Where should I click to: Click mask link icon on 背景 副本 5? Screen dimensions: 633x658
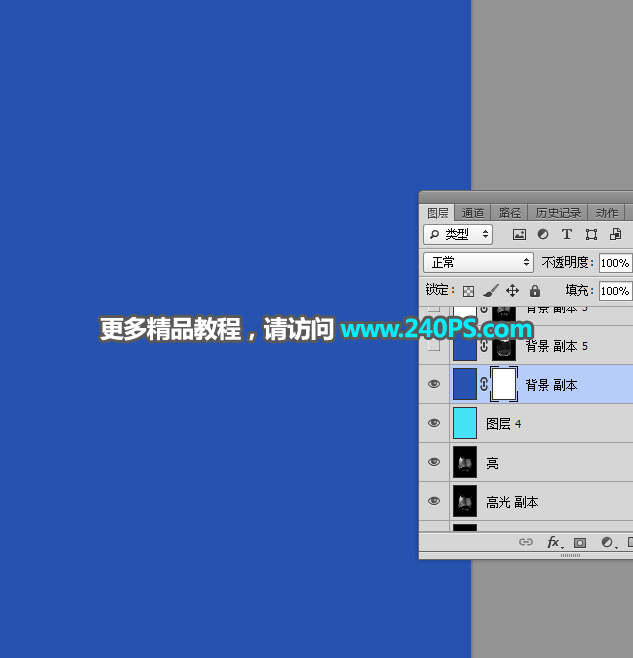tap(484, 345)
